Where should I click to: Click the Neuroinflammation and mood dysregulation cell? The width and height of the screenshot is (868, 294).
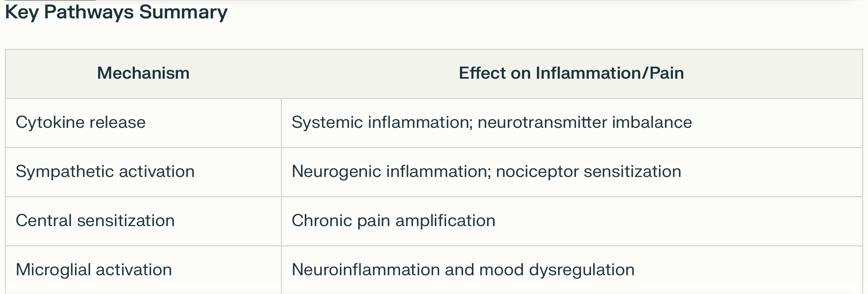click(x=572, y=270)
